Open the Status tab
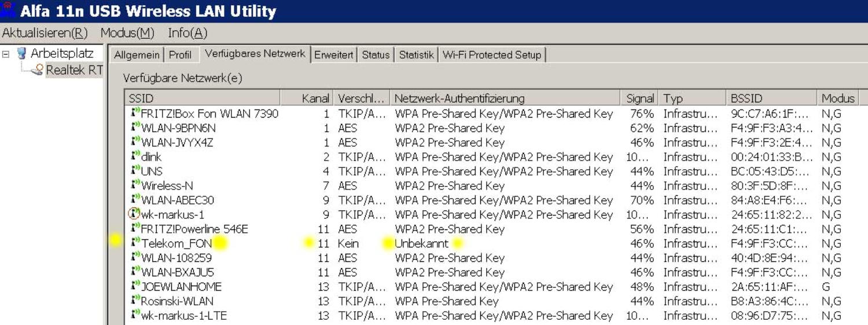Image resolution: width=868 pixels, height=325 pixels. 376,55
